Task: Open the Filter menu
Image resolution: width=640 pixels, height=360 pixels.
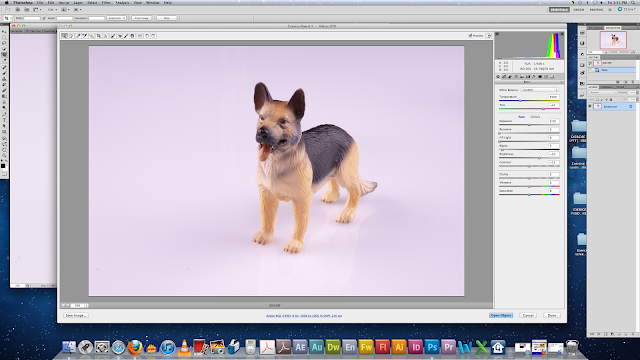Action: point(106,2)
